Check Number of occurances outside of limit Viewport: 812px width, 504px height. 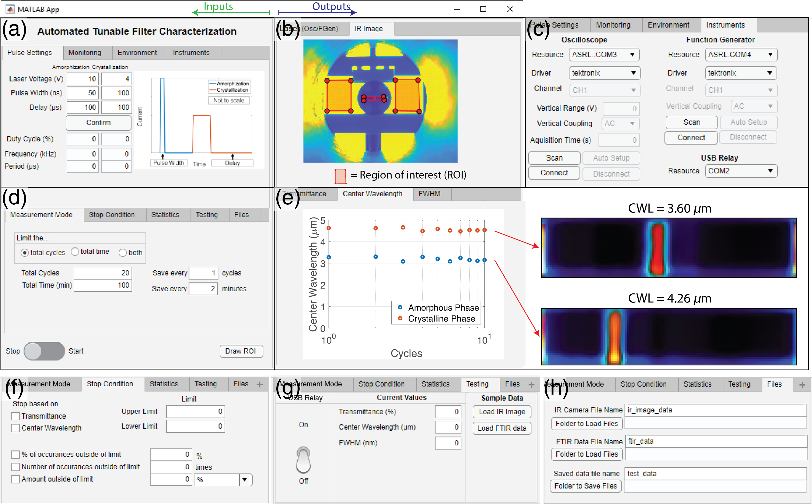click(16, 467)
